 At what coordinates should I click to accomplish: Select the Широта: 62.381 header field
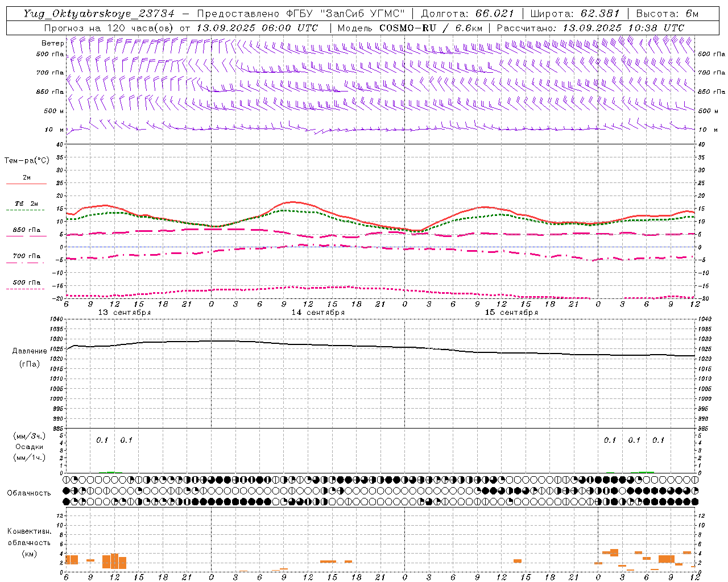pyautogui.click(x=575, y=14)
